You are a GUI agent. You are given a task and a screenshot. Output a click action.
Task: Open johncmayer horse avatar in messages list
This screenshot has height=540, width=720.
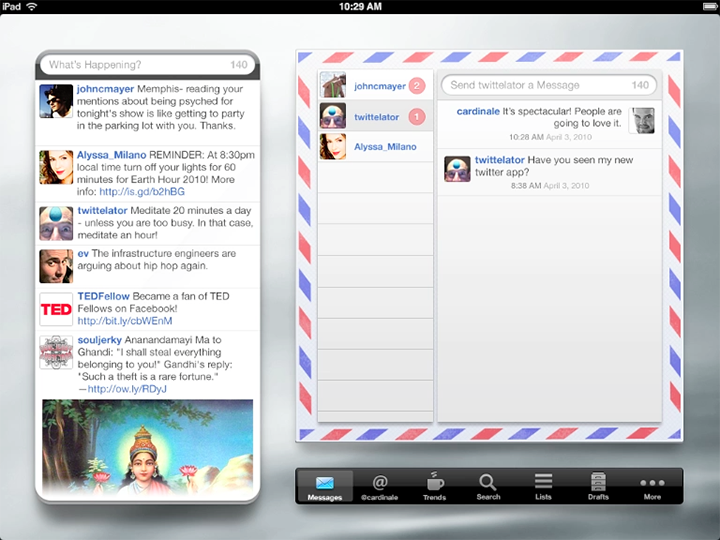(332, 85)
